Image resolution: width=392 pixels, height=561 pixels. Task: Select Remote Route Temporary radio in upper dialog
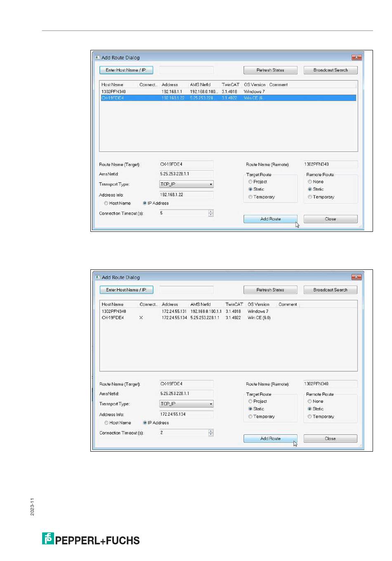310,197
